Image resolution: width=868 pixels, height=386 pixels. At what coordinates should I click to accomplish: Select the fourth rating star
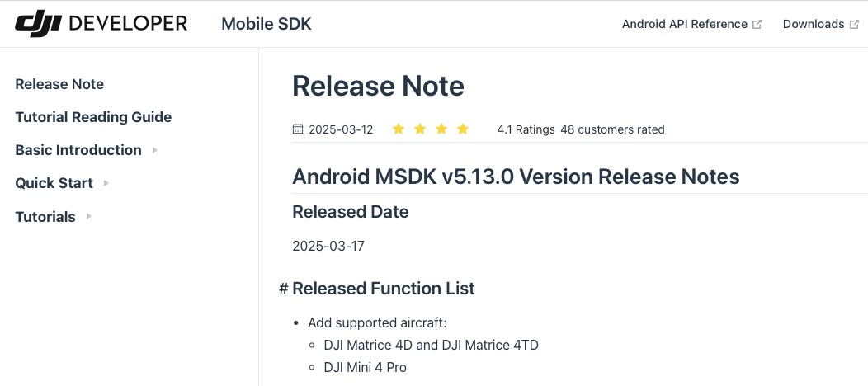[x=463, y=129]
